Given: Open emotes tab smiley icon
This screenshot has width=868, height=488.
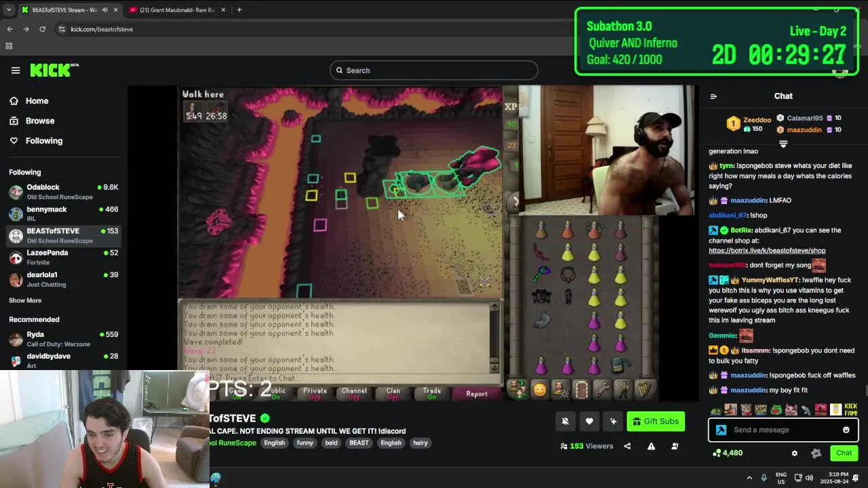Looking at the screenshot, I should (540, 389).
